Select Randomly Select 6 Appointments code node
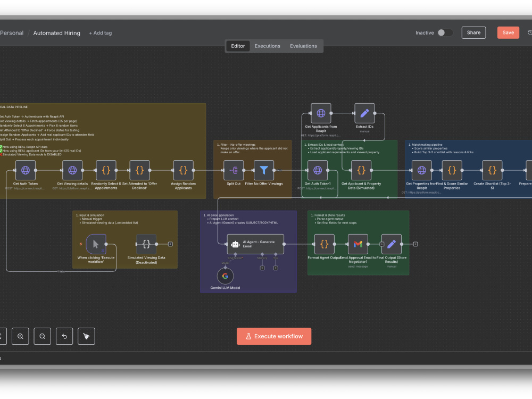Screen dimensions: 532x399 (x=106, y=170)
